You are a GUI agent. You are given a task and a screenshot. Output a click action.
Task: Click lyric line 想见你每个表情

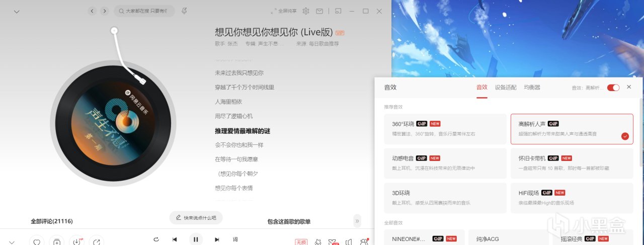tap(234, 188)
